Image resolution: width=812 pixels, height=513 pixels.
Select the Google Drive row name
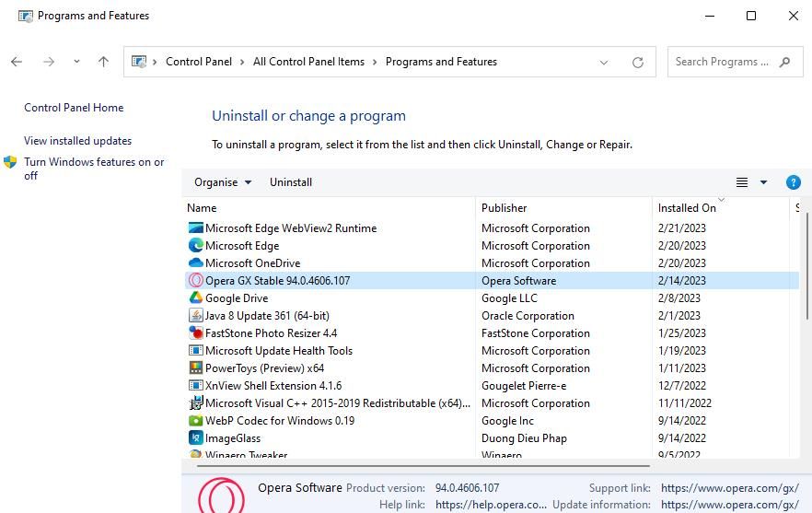(x=237, y=298)
